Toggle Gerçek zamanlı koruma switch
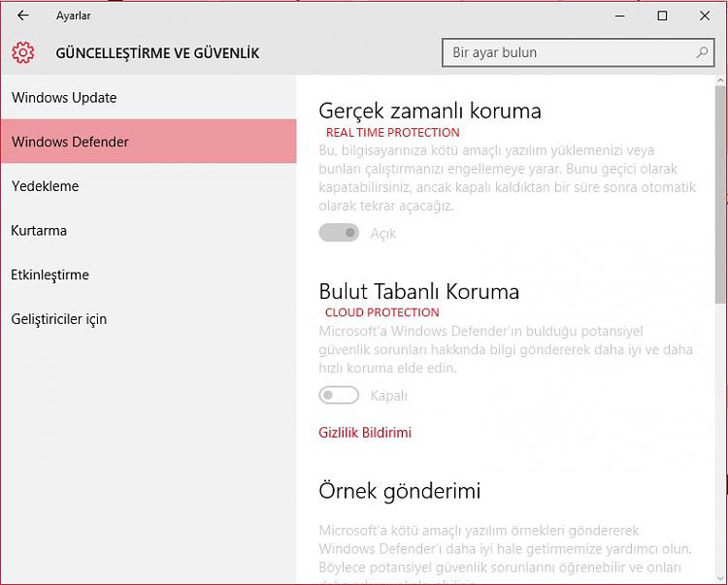 point(339,233)
